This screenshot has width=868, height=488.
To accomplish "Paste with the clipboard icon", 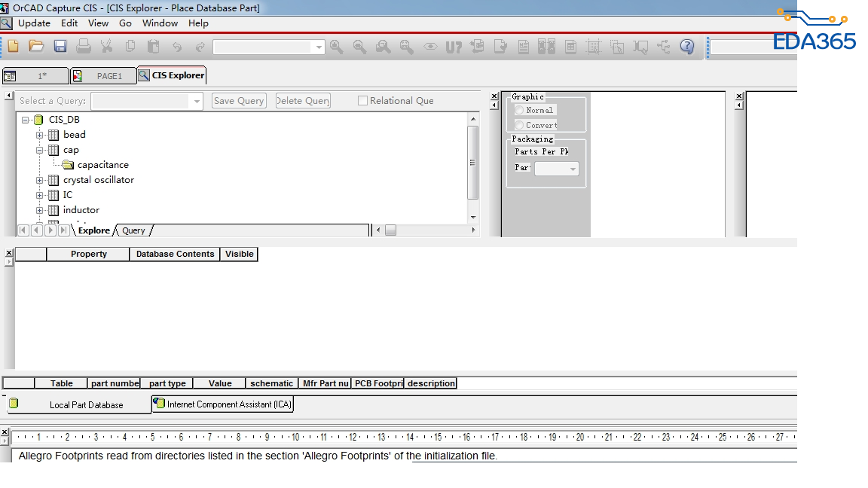I will (154, 47).
